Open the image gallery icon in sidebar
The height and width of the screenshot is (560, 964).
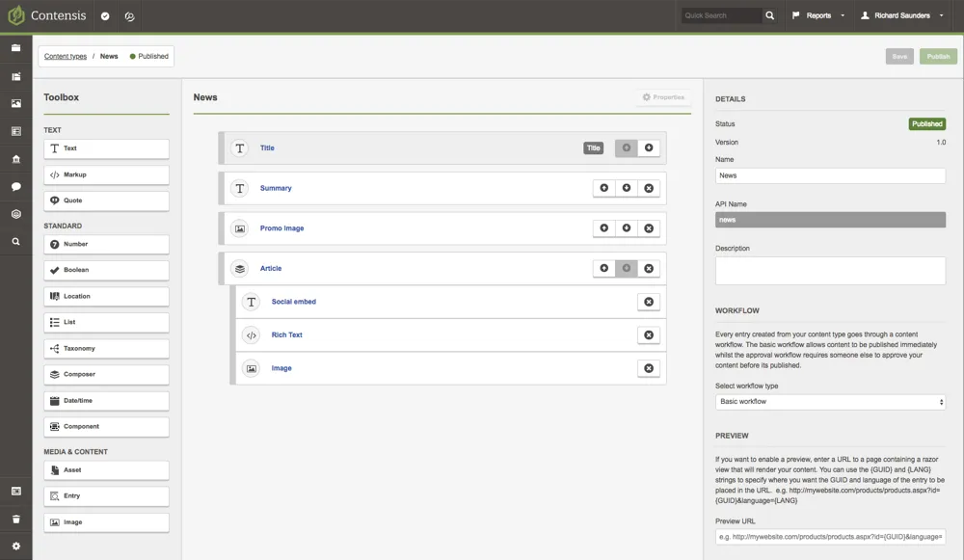pyautogui.click(x=16, y=103)
